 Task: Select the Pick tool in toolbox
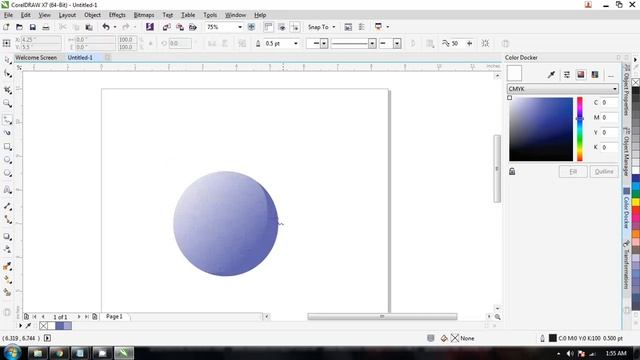[7, 60]
